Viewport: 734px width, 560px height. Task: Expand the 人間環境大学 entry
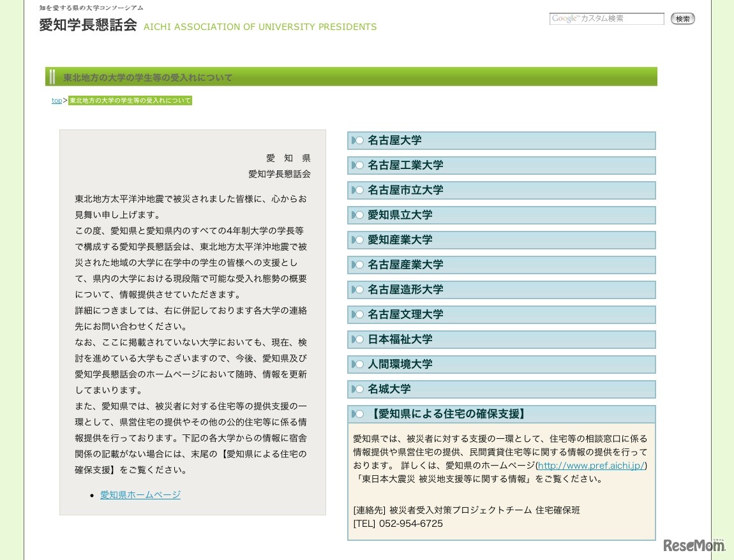point(400,364)
